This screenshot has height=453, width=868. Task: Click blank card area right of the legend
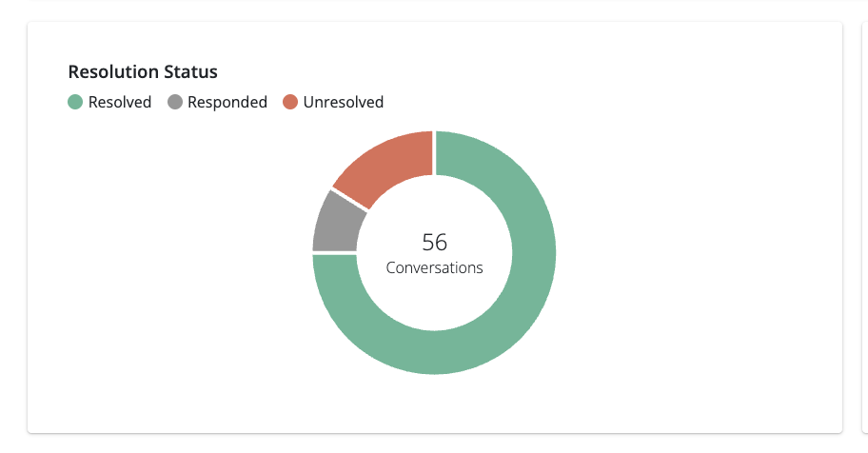pos(619,102)
